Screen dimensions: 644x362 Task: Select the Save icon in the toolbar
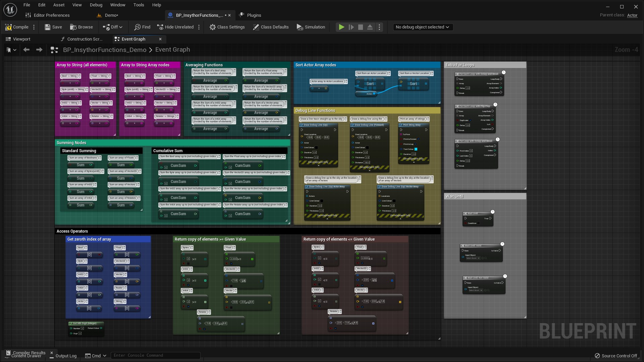point(48,27)
